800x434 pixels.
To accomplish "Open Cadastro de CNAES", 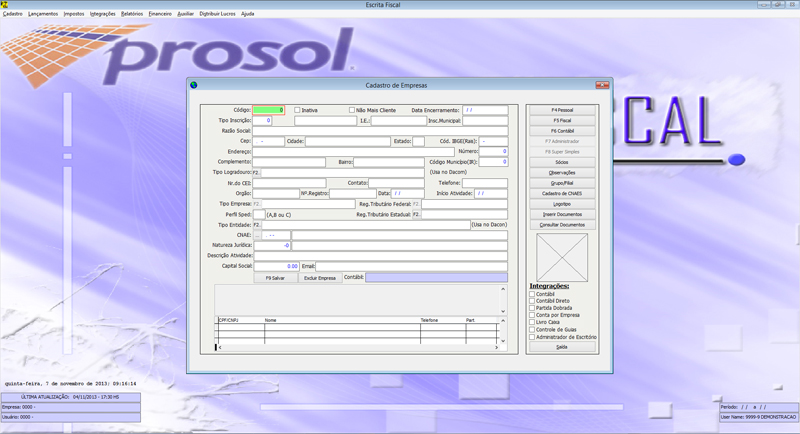I will click(562, 194).
